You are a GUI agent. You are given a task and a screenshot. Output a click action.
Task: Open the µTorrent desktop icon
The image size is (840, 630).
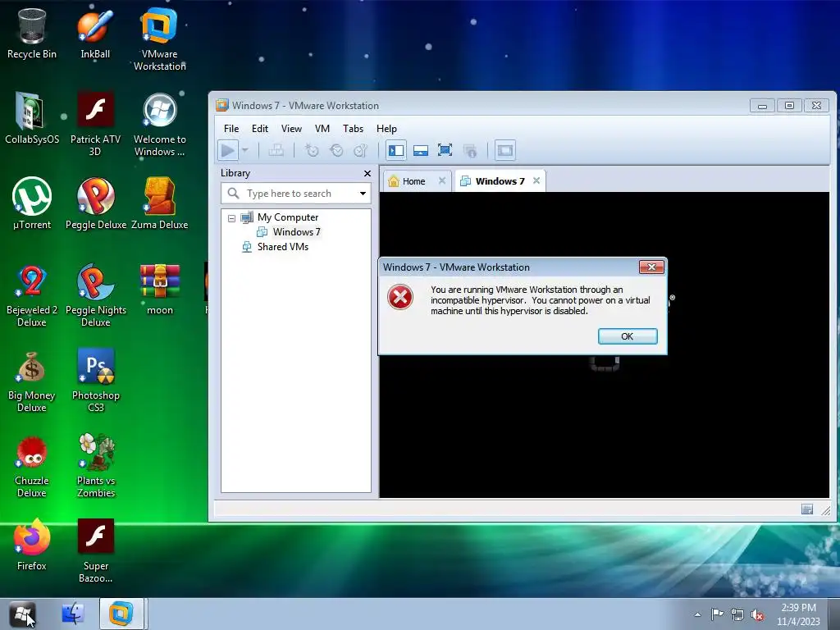click(x=32, y=203)
